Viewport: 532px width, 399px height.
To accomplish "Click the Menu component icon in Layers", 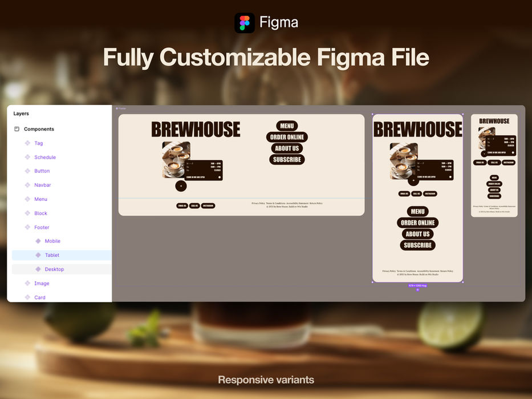I will point(27,199).
